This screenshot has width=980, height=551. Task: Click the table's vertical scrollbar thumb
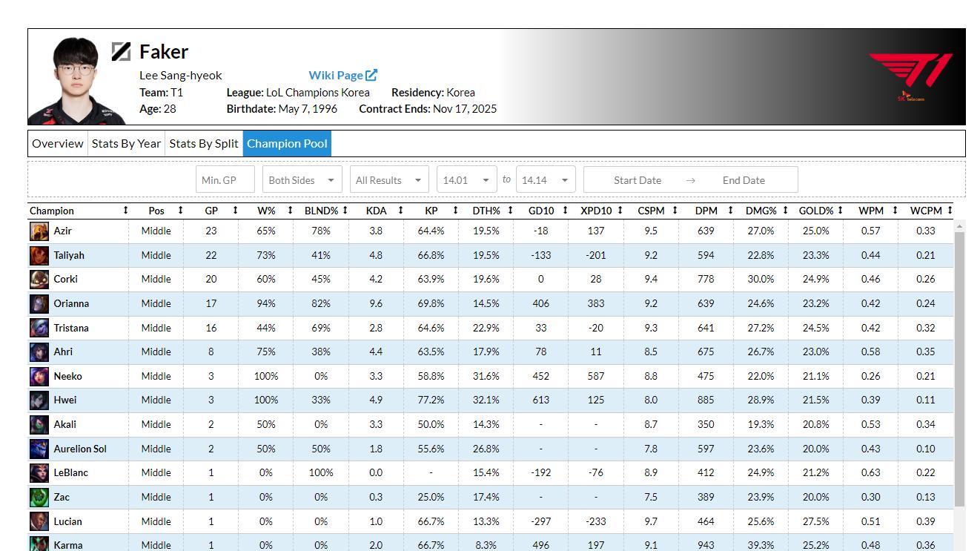pos(959,369)
